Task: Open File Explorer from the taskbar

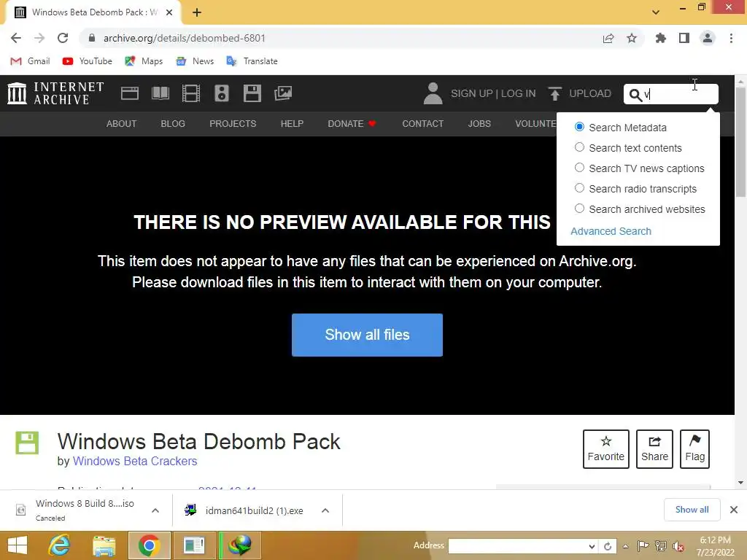Action: tap(104, 545)
